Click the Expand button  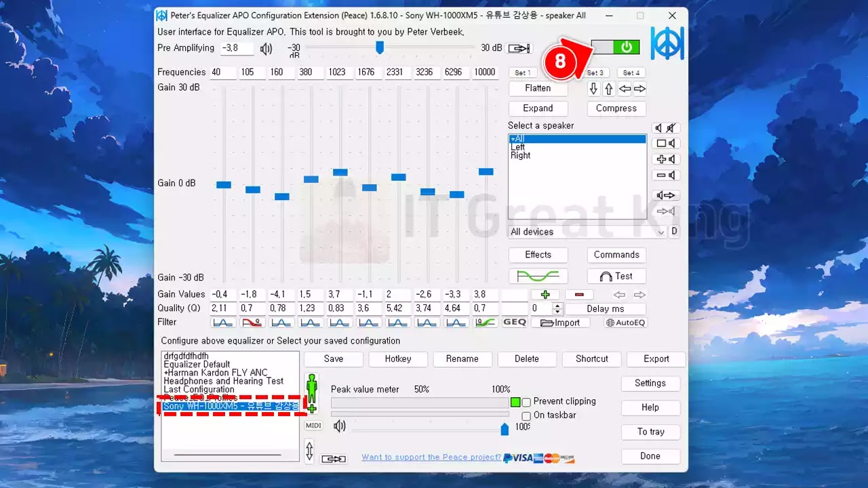tap(538, 108)
